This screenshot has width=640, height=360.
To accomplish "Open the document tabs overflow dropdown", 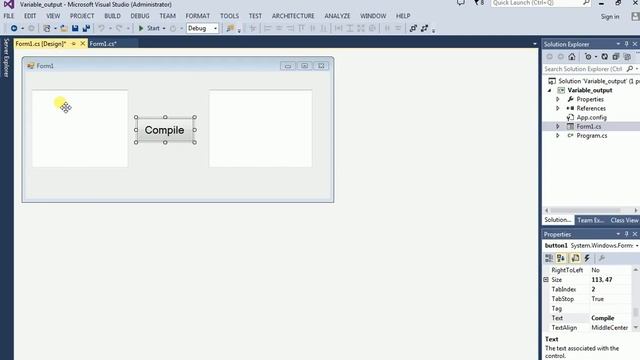I will tap(535, 44).
